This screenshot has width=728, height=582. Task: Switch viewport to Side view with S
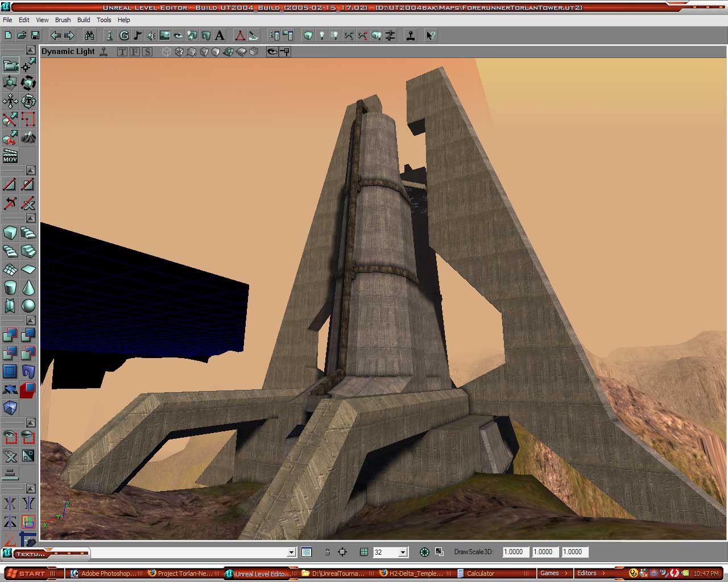[147, 52]
